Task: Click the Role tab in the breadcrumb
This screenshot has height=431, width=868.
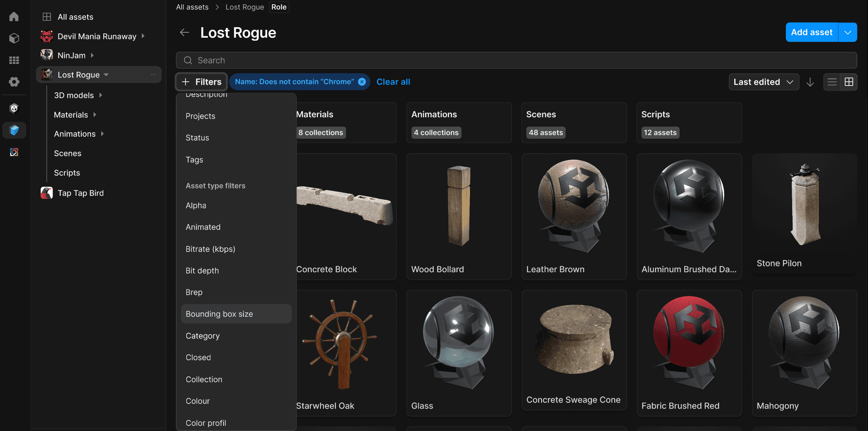Action: (279, 7)
